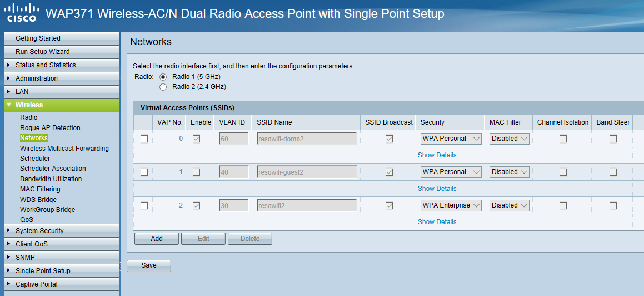Image resolution: width=644 pixels, height=296 pixels.
Task: Open MAC Filter dropdown for VAP 1
Action: 510,172
